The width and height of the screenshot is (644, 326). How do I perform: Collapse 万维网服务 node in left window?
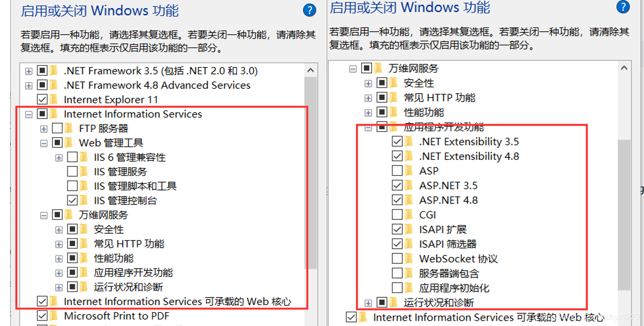(44, 215)
